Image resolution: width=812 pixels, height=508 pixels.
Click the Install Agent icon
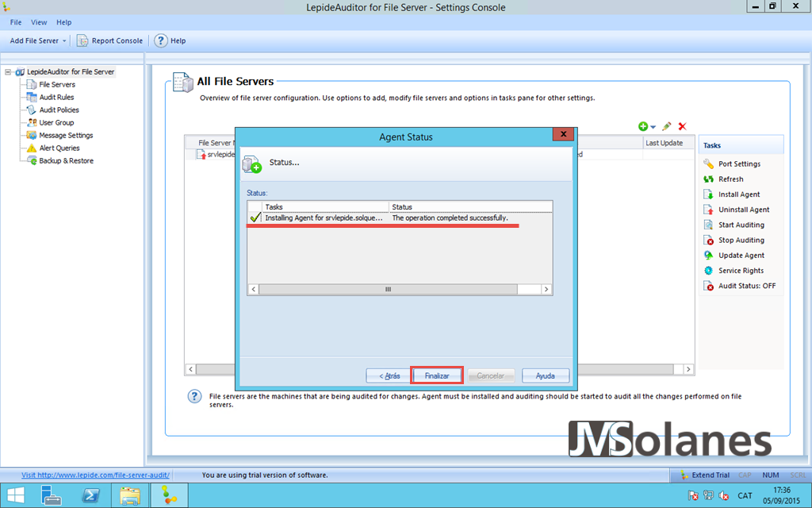708,194
